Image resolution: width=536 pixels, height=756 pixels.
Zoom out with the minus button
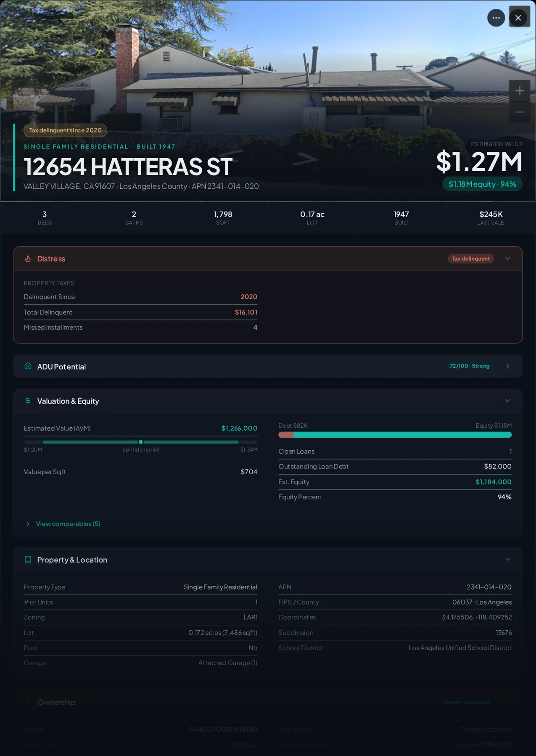pyautogui.click(x=520, y=112)
